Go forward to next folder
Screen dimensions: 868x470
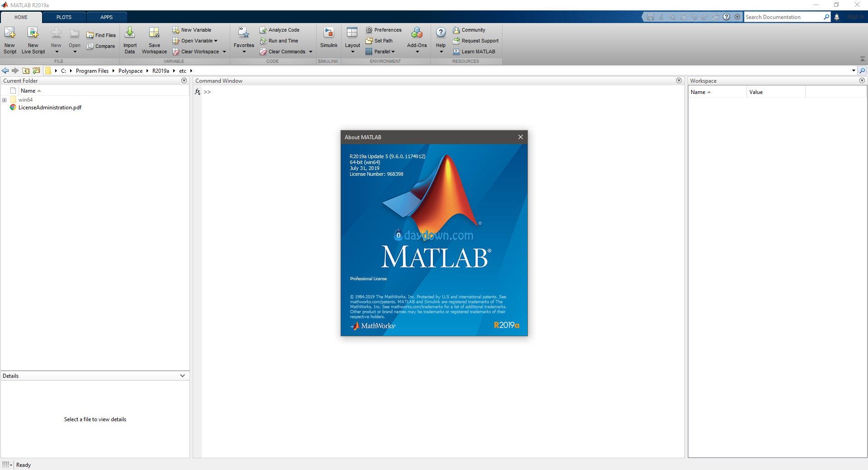click(x=15, y=70)
